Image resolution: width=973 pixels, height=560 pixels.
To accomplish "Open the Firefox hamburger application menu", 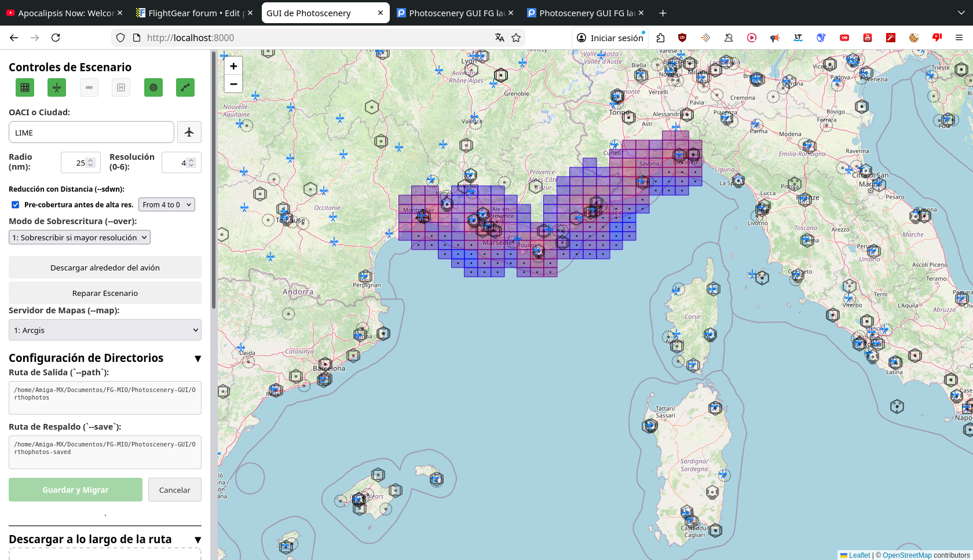I will pos(959,38).
